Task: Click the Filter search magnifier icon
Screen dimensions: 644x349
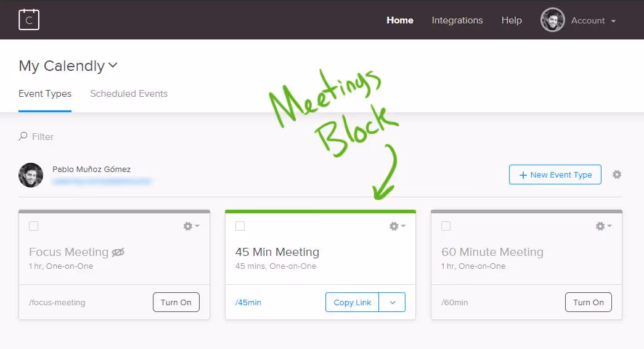Action: [x=23, y=136]
